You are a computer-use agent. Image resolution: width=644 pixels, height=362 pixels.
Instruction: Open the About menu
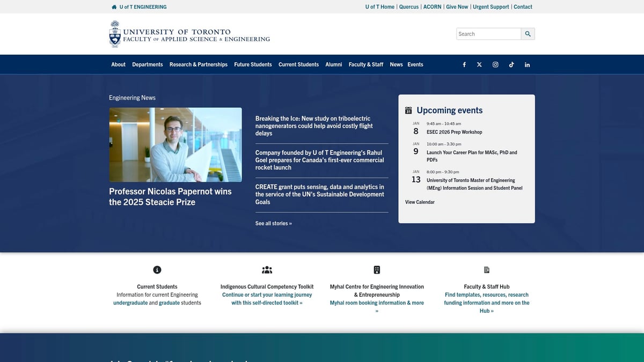118,64
